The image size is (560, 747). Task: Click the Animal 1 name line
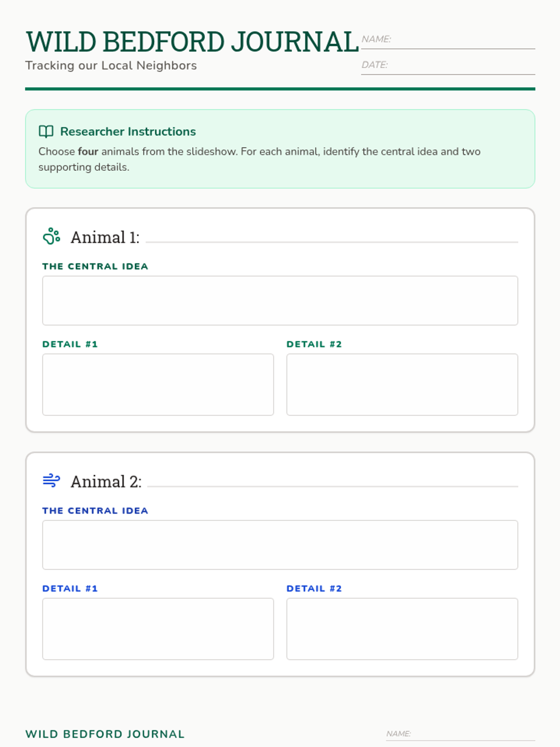point(332,242)
